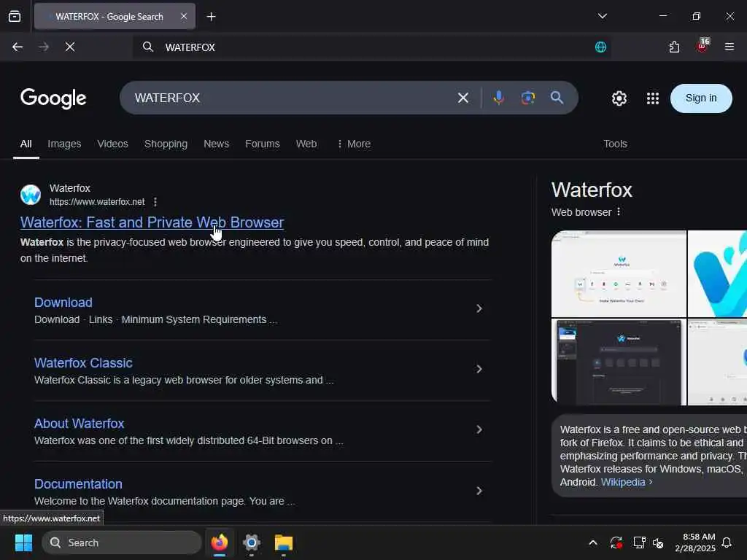Open Google quick settings gear
This screenshot has width=747, height=560.
(x=619, y=98)
